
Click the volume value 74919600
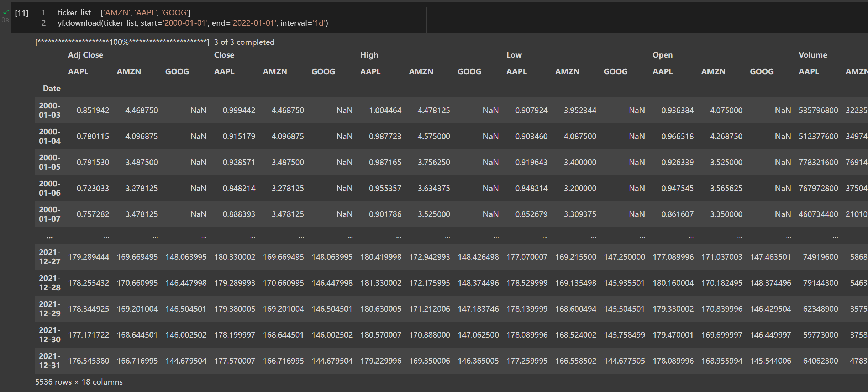click(x=820, y=257)
